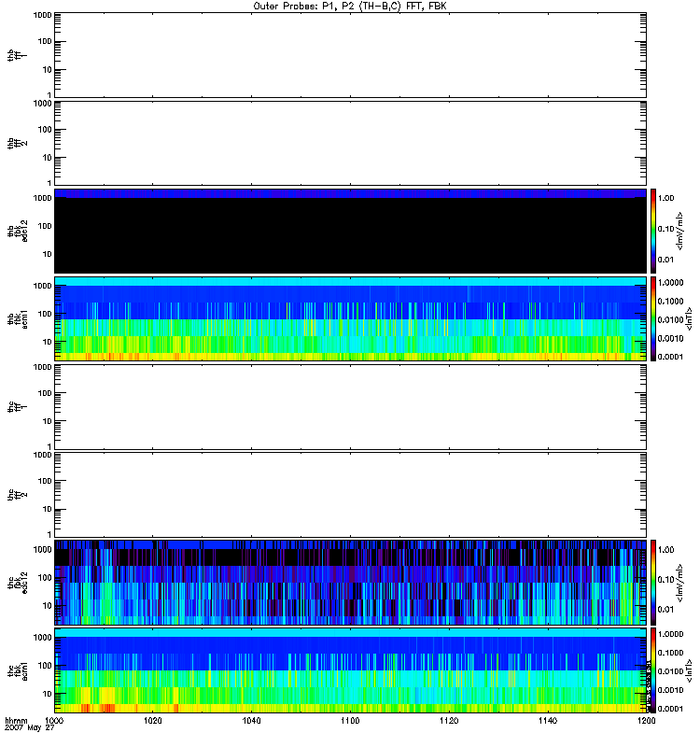700x747 pixels.
Task: Click the 100 y-axis tick of thc fbk scm1
Action: point(45,666)
